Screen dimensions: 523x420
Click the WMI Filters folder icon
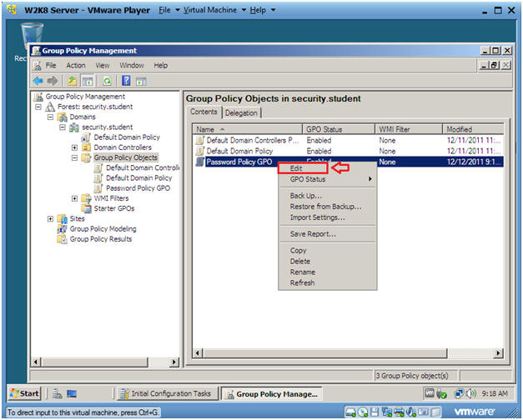pos(87,198)
